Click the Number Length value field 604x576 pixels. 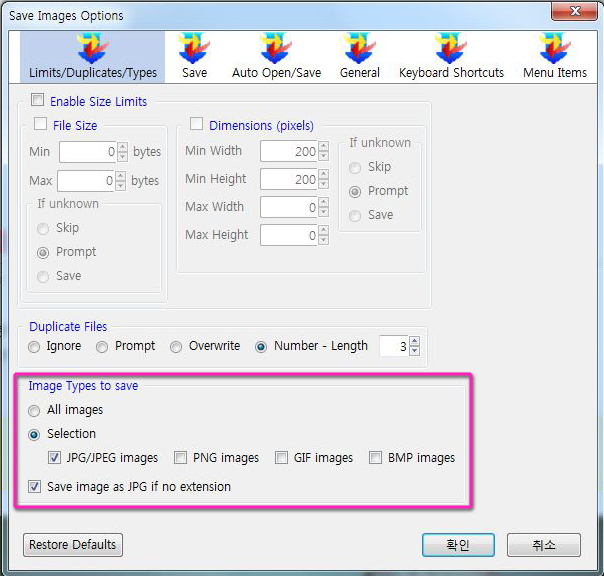(394, 346)
